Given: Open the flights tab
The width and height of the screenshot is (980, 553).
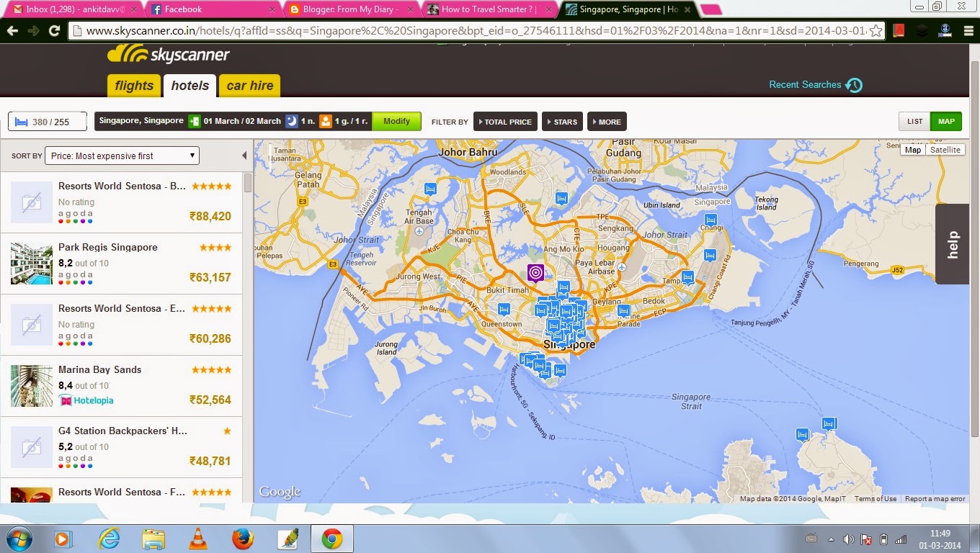Looking at the screenshot, I should point(134,86).
